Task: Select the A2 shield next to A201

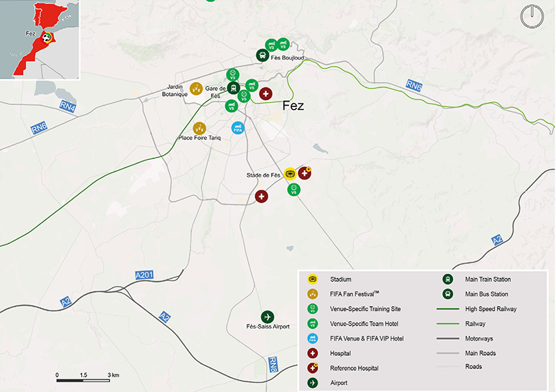Action: (x=65, y=302)
